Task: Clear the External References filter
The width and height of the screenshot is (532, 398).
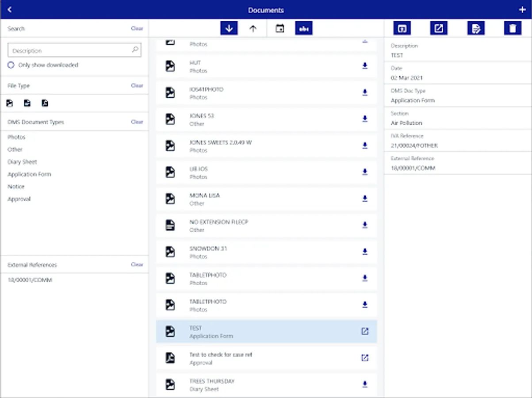Action: click(137, 264)
